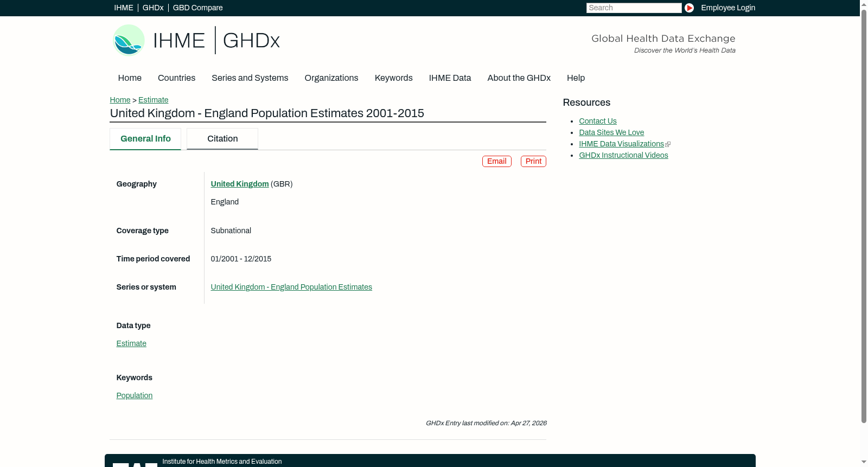The width and height of the screenshot is (868, 467).
Task: Open IHME link in top bar
Action: click(124, 8)
